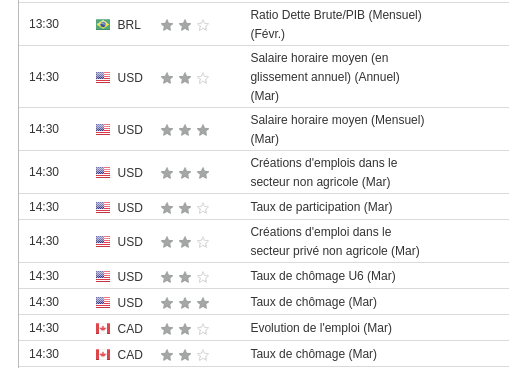Viewport: 509px width, 368px height.
Task: Open the Créations d'emploi dans le secteur privé event
Action: (335, 241)
